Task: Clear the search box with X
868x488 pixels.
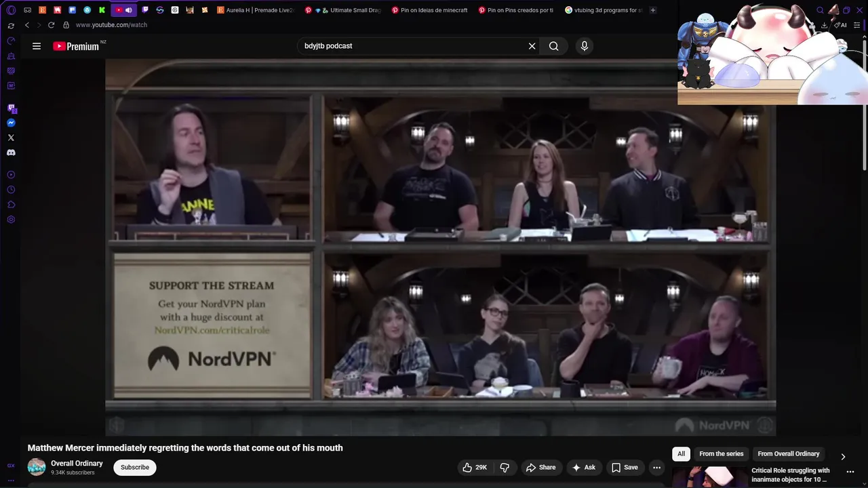Action: [x=532, y=46]
